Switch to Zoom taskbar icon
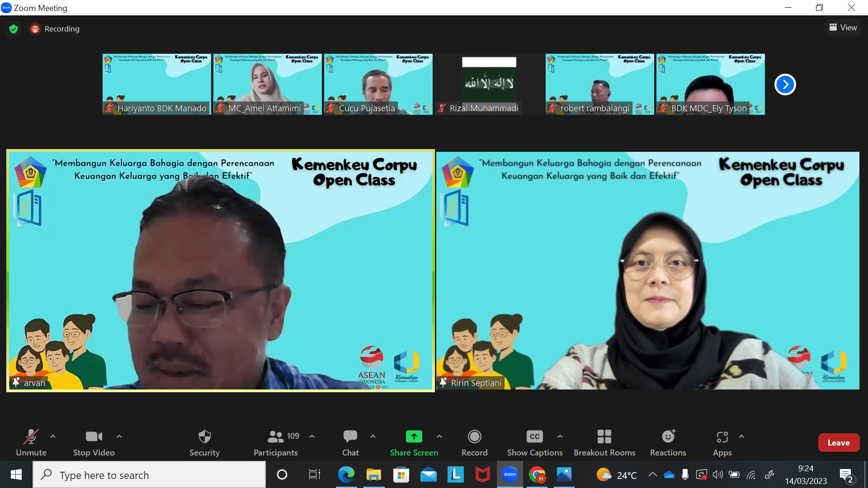868x488 pixels. point(510,475)
